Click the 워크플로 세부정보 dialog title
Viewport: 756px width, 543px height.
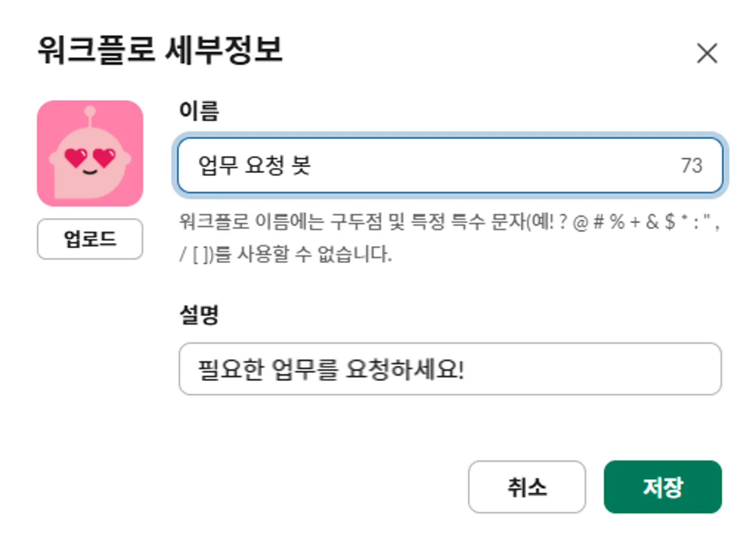point(160,50)
